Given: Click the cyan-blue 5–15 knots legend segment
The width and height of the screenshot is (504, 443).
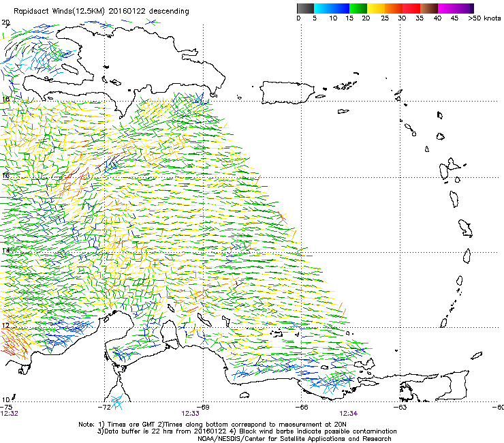Looking at the screenshot, I should [x=332, y=8].
